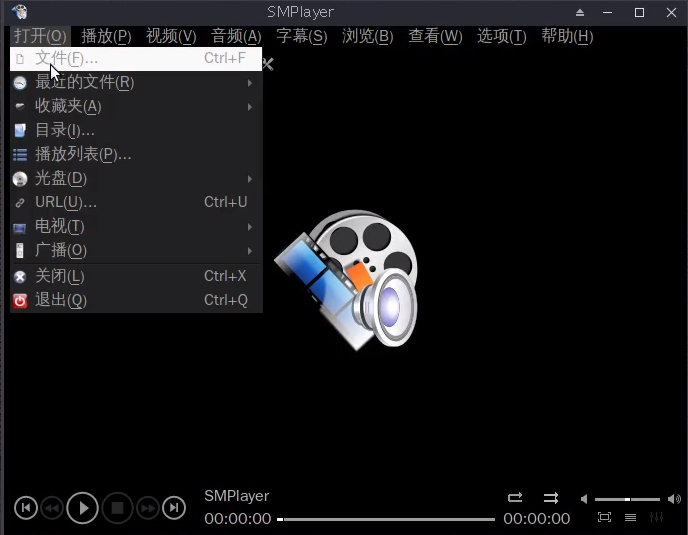Expand the 最近的文件(R) submenu
Screen dimensions: 688x535
pos(136,83)
